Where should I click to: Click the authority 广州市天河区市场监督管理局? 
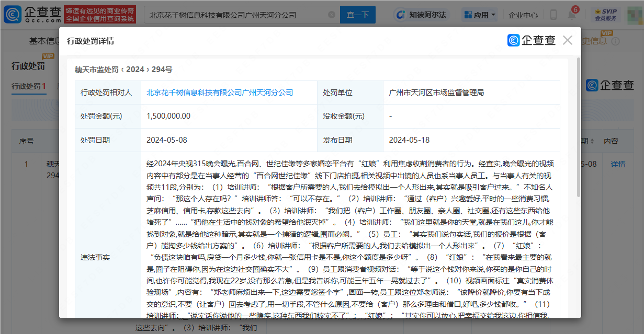[436, 93]
